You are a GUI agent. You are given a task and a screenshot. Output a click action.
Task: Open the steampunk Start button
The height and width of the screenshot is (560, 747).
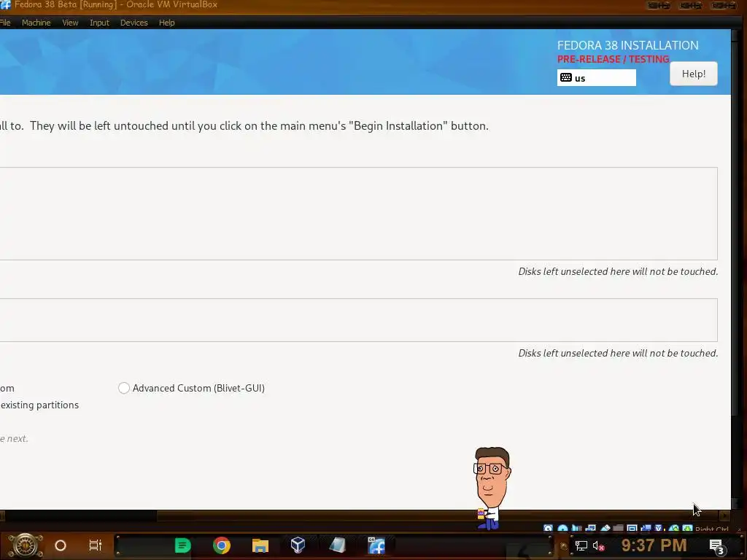(25, 545)
